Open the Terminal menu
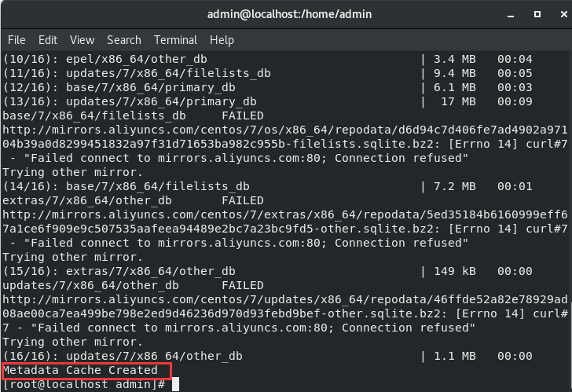Image resolution: width=572 pixels, height=392 pixels. click(x=175, y=40)
